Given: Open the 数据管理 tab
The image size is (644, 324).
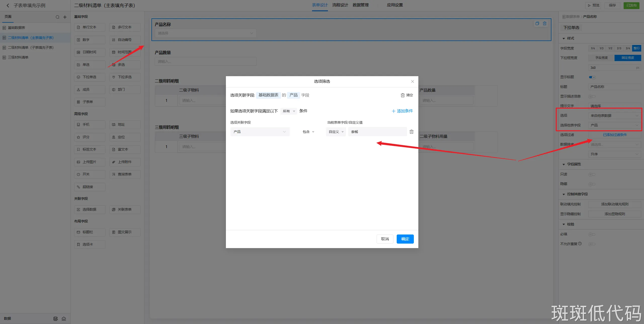Looking at the screenshot, I should point(360,5).
